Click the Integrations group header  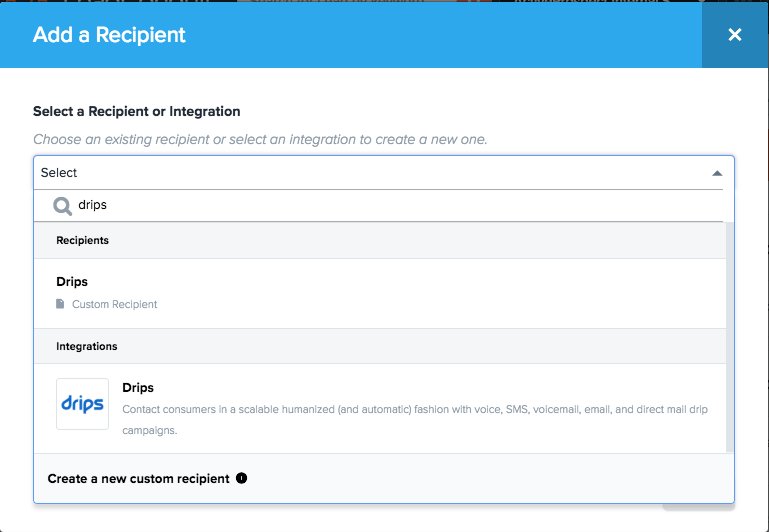87,346
